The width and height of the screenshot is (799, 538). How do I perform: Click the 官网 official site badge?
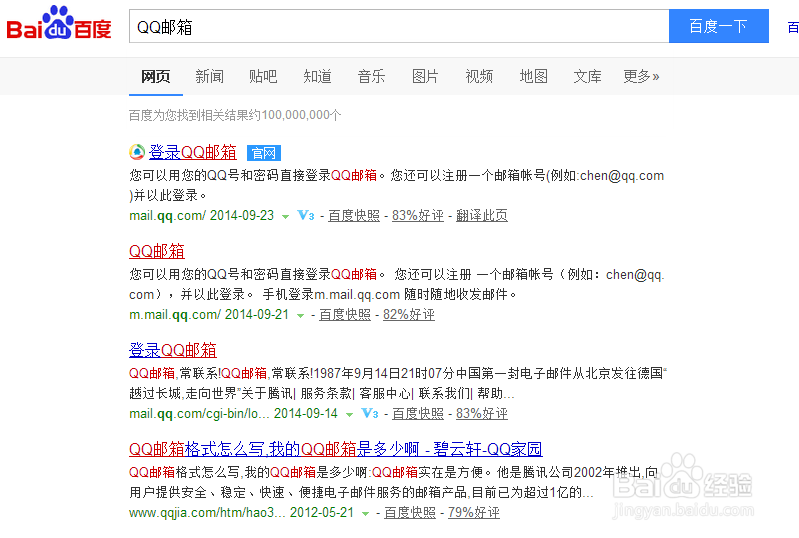pyautogui.click(x=263, y=153)
